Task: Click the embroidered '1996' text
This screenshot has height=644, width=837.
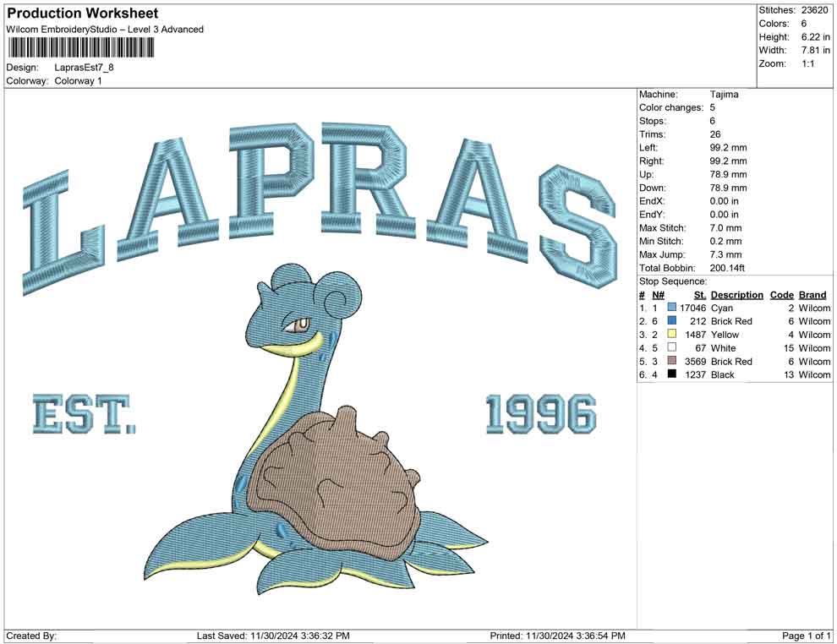Action: (x=541, y=414)
